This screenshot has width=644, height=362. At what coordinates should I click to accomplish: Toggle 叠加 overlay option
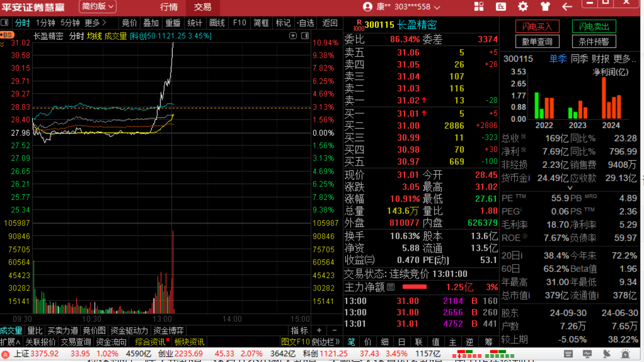tap(151, 23)
